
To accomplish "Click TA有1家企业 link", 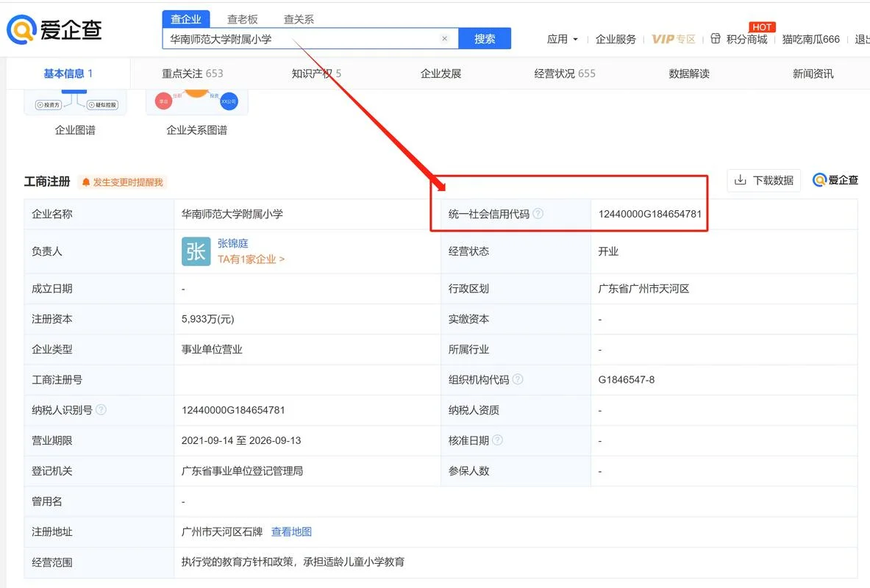I will click(251, 259).
